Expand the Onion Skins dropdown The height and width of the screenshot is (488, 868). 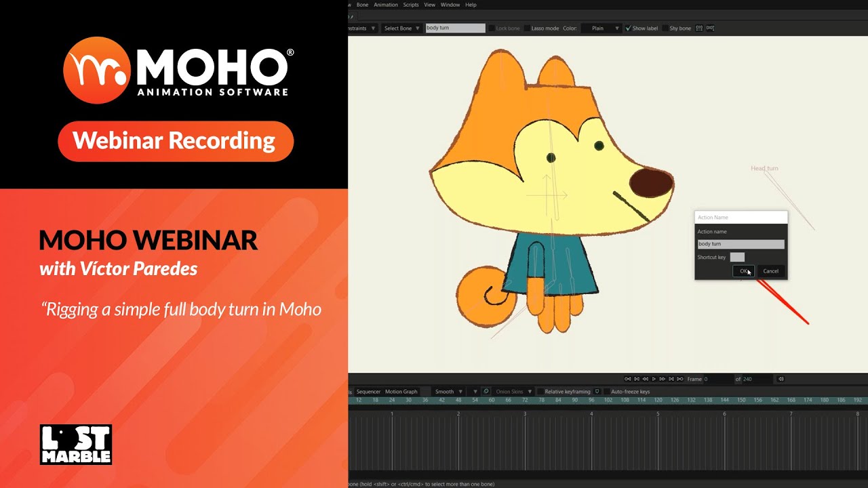point(514,392)
